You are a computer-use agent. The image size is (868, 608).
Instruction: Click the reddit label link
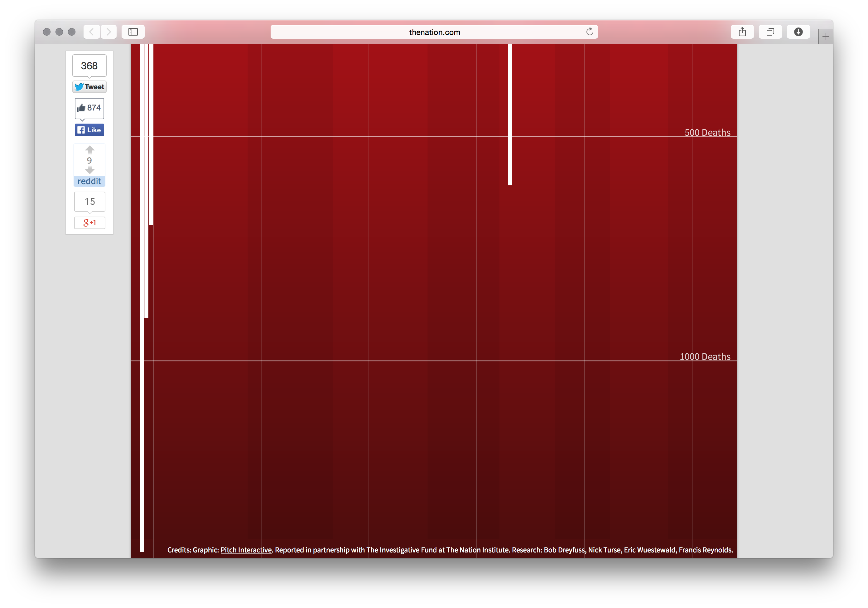(89, 181)
